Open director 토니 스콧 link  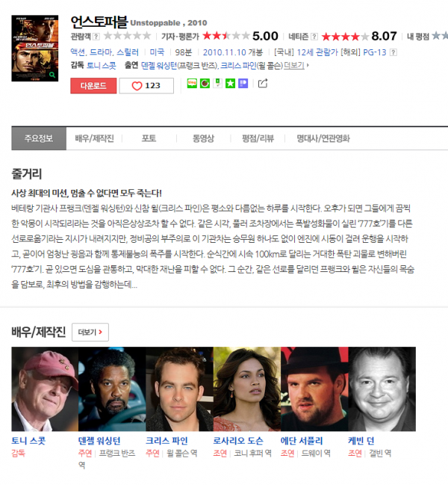pos(102,66)
